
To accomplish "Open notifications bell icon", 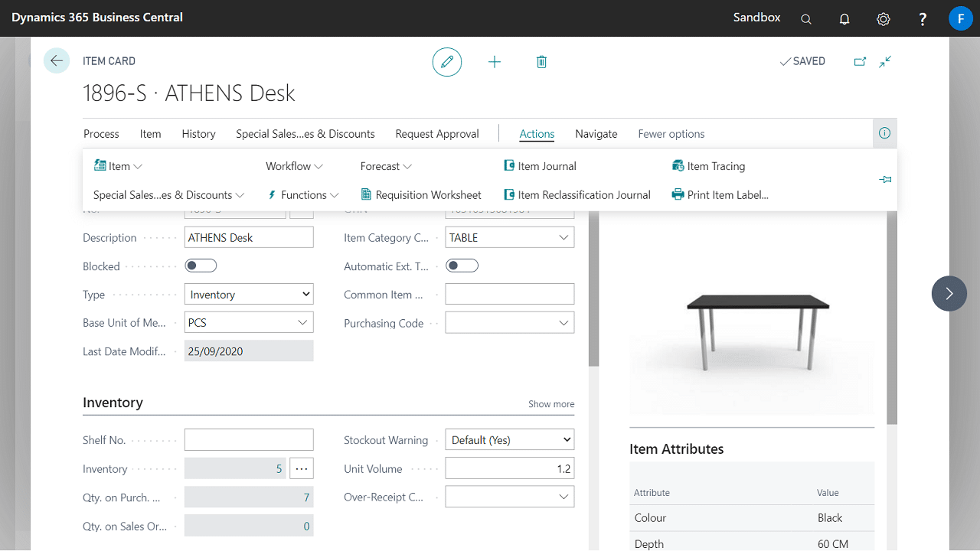I will tap(844, 19).
